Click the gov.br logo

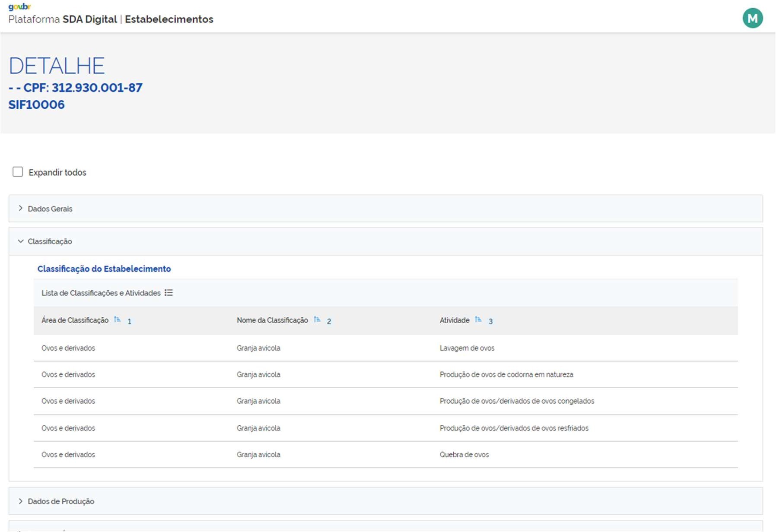19,6
